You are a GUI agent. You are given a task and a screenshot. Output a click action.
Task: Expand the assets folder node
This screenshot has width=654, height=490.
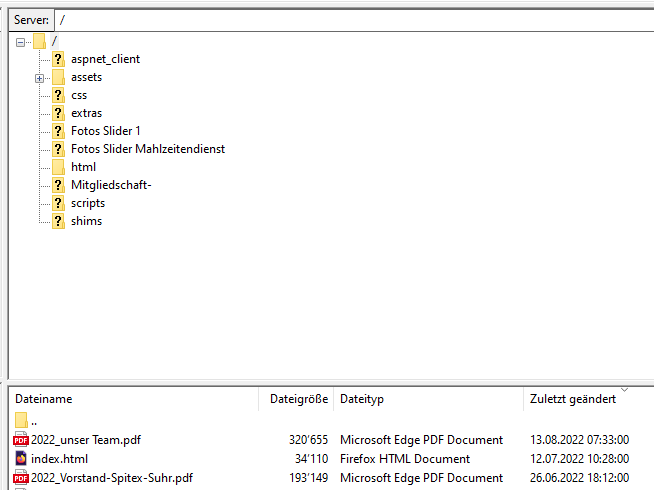(39, 78)
